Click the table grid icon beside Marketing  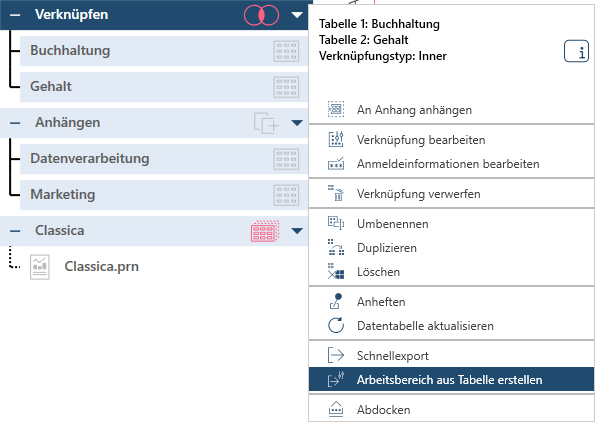point(286,195)
